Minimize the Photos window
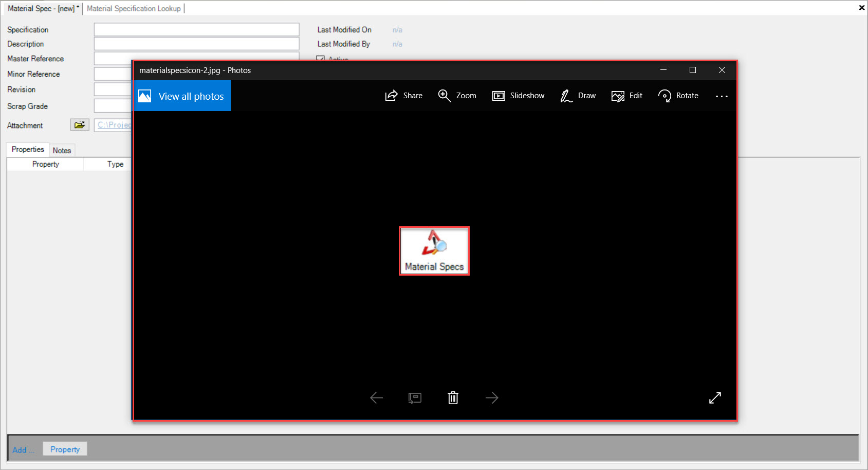Viewport: 868px width, 470px height. pyautogui.click(x=663, y=70)
